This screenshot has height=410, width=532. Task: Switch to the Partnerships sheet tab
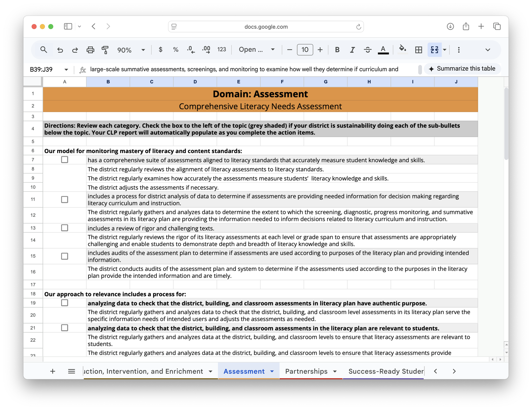[x=306, y=371]
